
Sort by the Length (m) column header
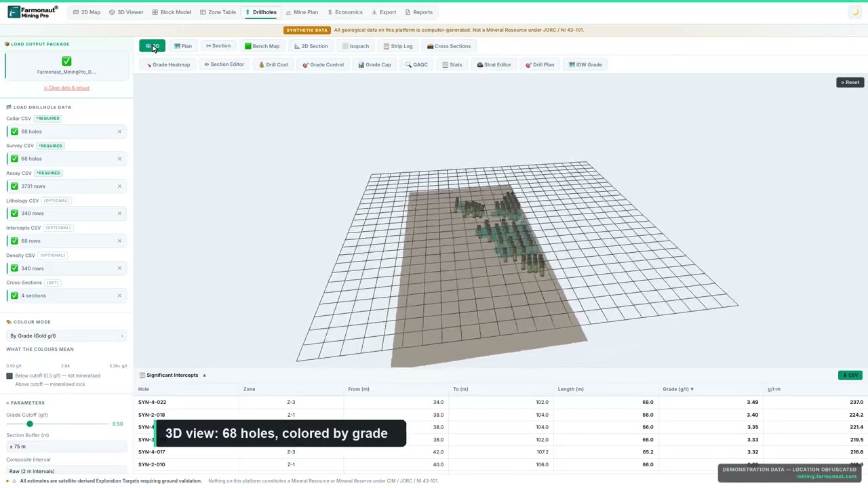(570, 389)
